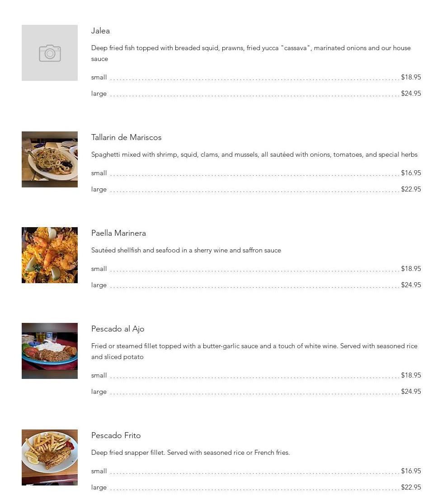The image size is (436, 504).
Task: Click the Tallarin de Mariscos title
Action: tap(126, 137)
